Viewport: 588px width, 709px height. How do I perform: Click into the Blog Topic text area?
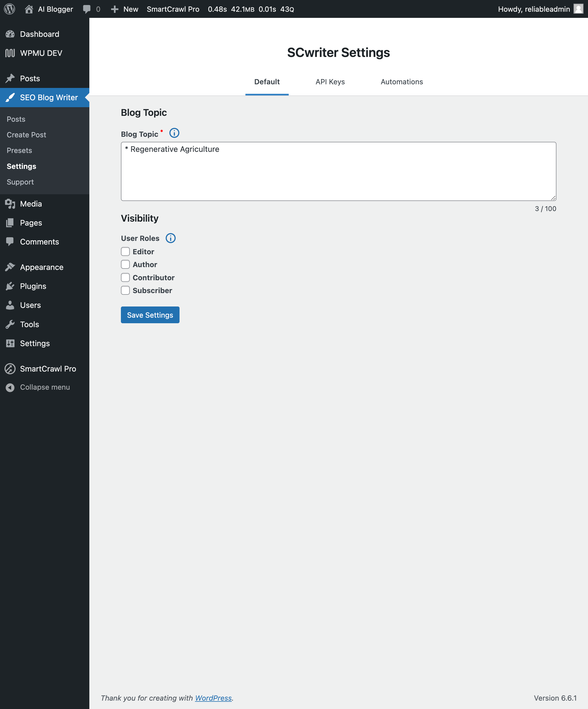point(338,171)
